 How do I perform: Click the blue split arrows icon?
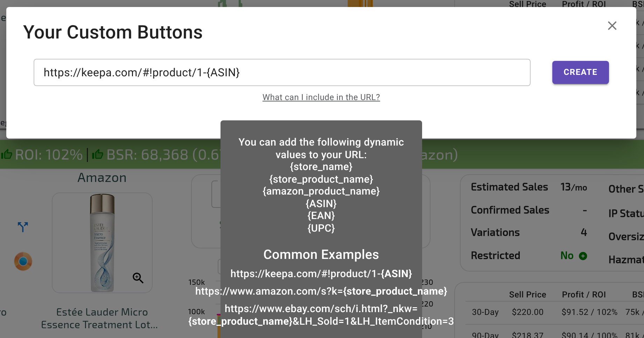(x=23, y=227)
